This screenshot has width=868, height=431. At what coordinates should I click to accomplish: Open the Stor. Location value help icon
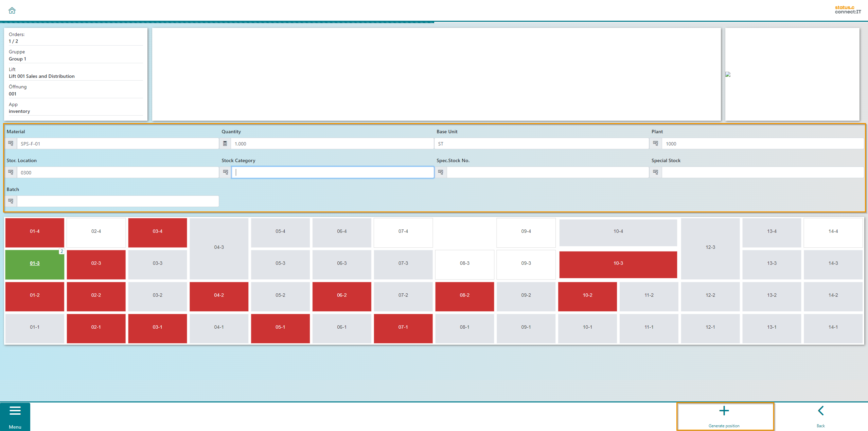(11, 172)
